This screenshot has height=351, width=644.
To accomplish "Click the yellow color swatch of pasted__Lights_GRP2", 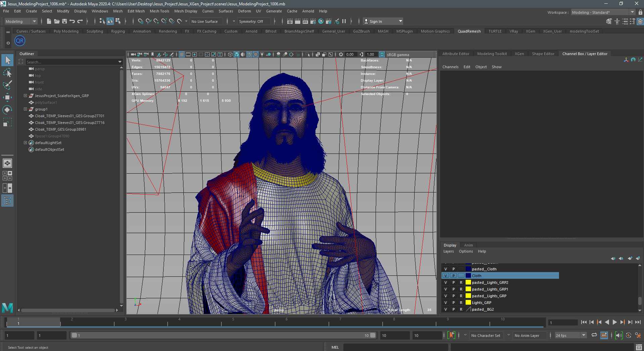I will (x=468, y=282).
